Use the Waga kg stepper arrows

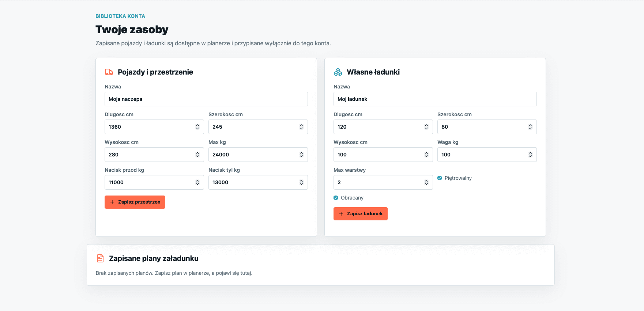click(530, 155)
